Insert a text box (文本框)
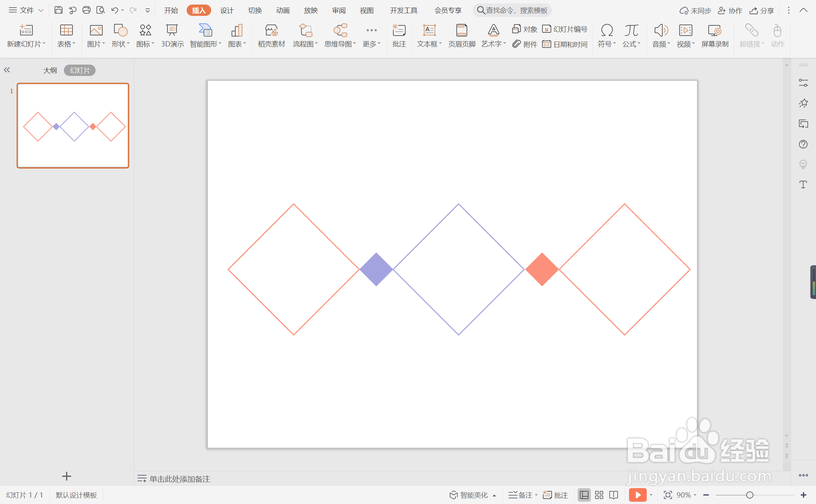The height and width of the screenshot is (504, 816). coord(429,36)
